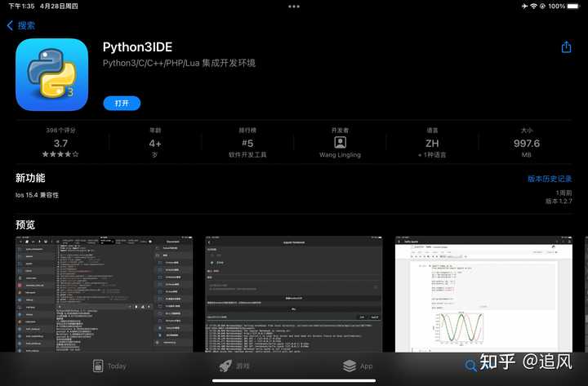The image size is (588, 386).
Task: Tap the Python3IDE title text
Action: [x=137, y=47]
